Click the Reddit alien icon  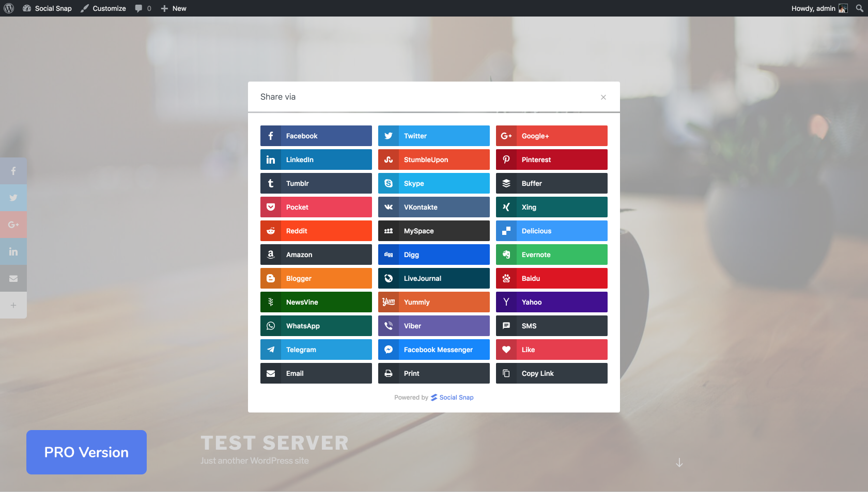tap(271, 231)
